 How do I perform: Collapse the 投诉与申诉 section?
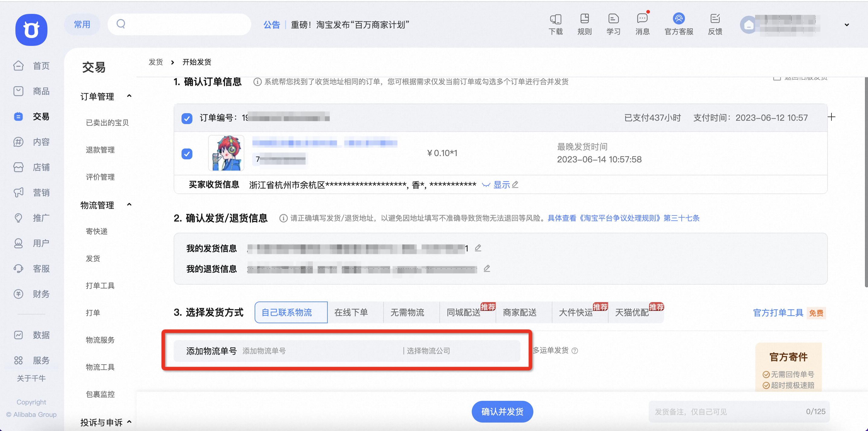pos(129,422)
